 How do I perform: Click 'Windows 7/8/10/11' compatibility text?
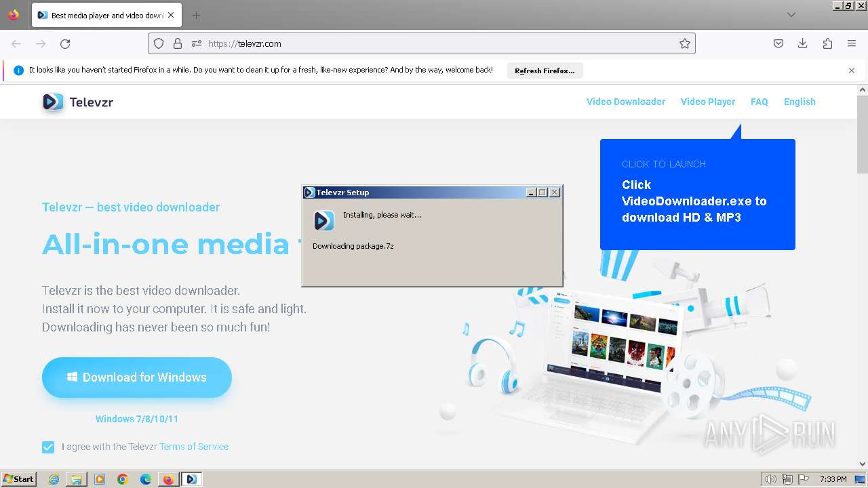(137, 419)
